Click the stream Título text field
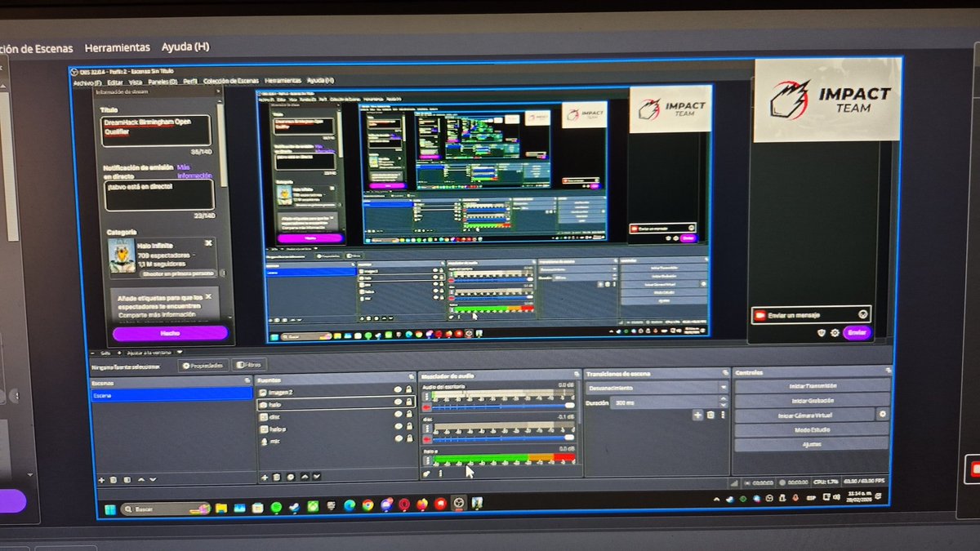980x551 pixels. 157,131
